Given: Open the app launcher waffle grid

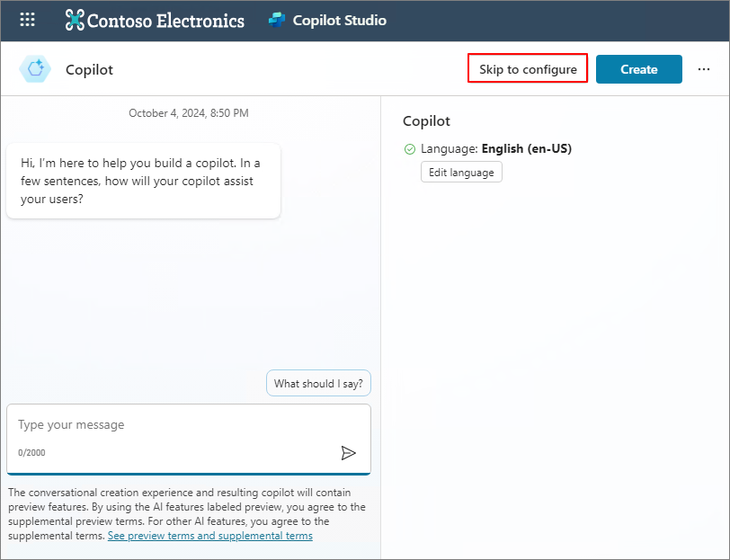Looking at the screenshot, I should 28,20.
